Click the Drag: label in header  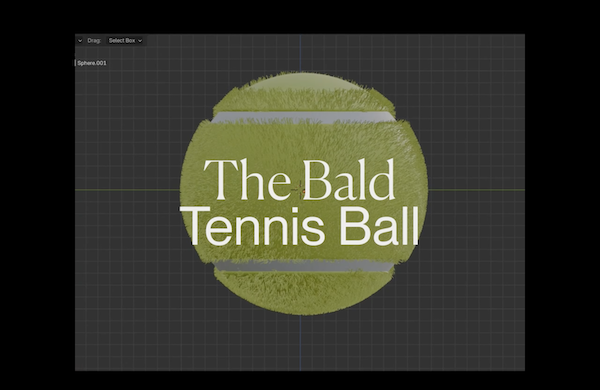(x=94, y=41)
